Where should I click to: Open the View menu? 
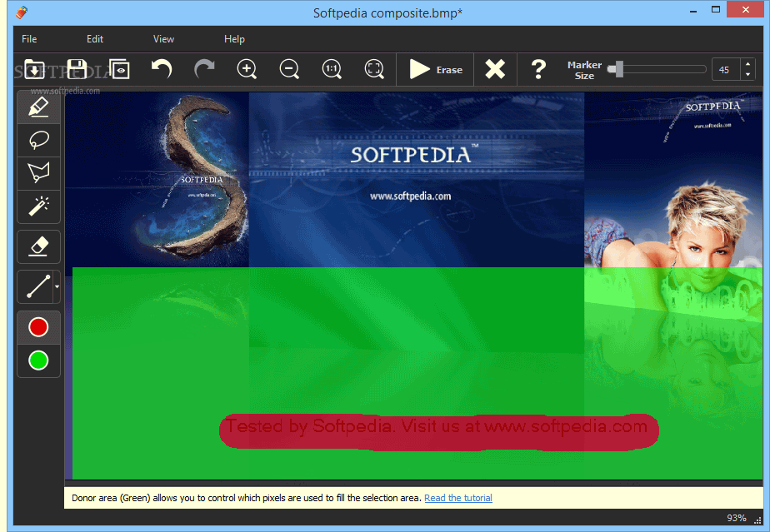163,39
